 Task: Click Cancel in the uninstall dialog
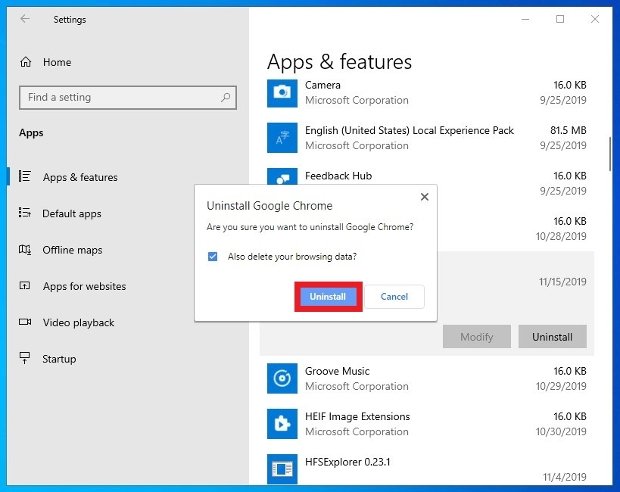pyautogui.click(x=394, y=297)
